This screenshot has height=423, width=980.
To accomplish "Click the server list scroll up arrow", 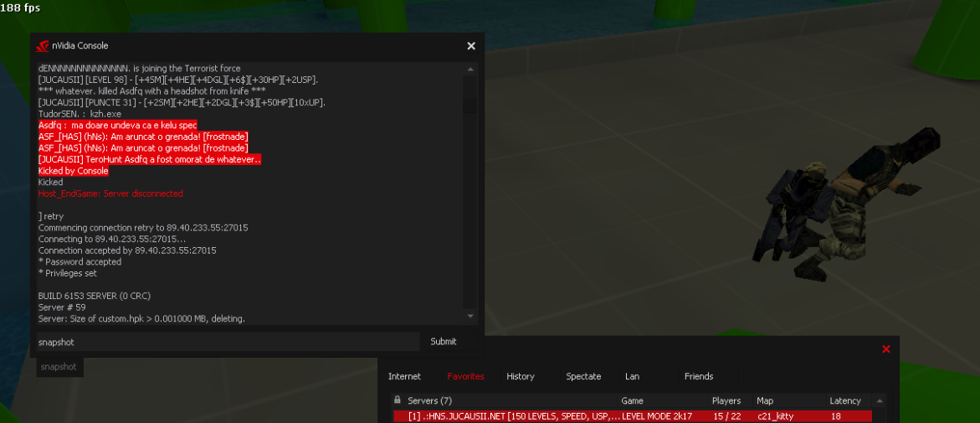I will [x=880, y=400].
